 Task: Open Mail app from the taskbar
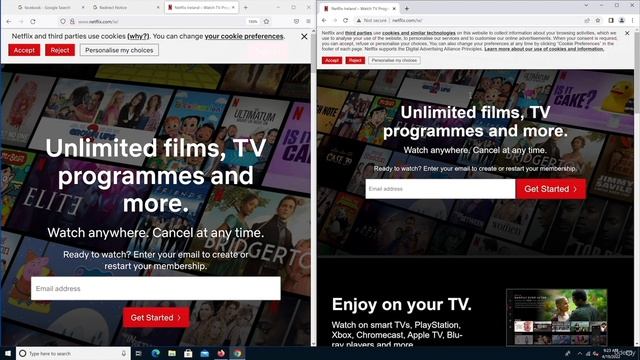pos(204,353)
